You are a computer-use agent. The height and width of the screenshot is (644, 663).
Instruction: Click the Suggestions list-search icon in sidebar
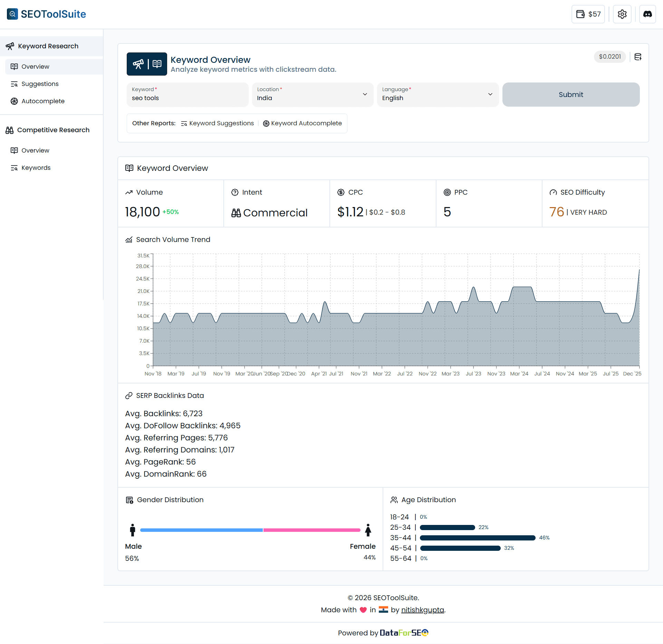(x=14, y=84)
